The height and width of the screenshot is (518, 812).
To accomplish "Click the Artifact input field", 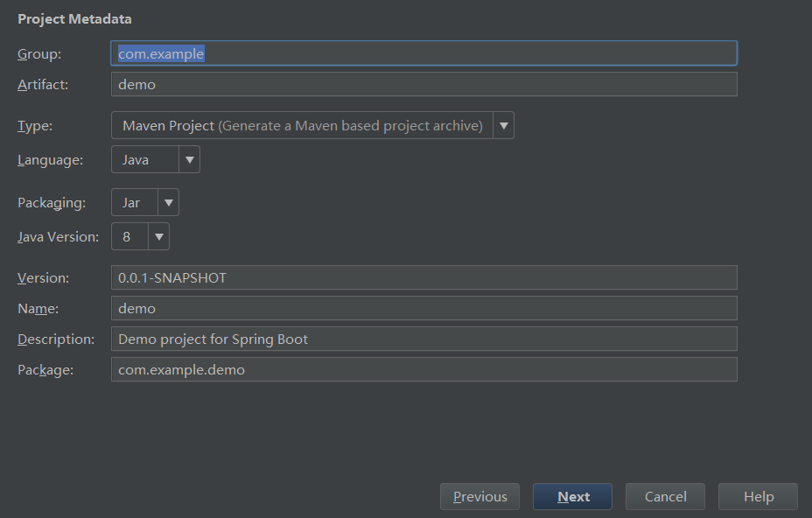I will pyautogui.click(x=423, y=84).
